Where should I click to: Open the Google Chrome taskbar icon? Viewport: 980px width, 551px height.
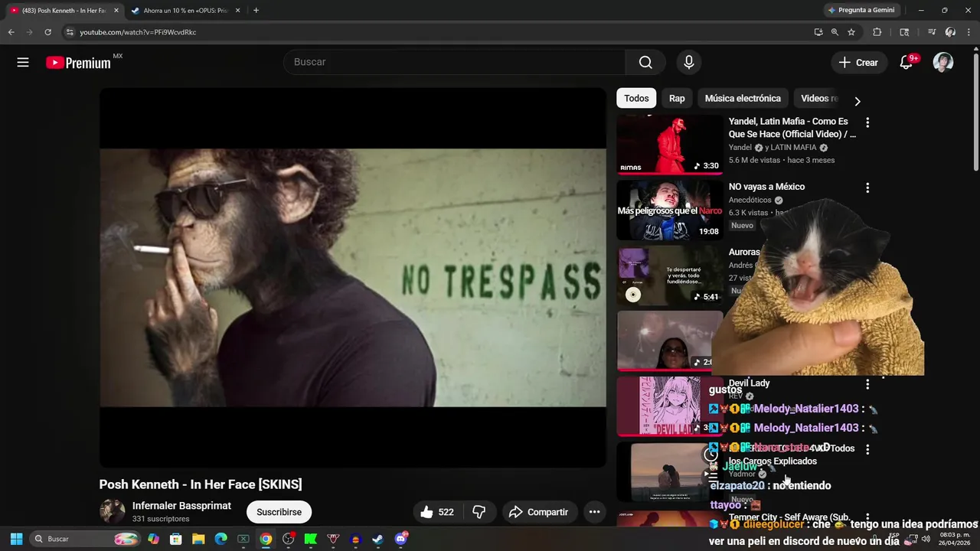(x=266, y=539)
